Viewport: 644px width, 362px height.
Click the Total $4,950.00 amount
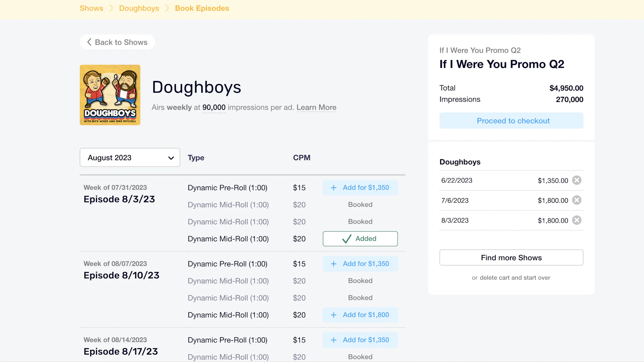pyautogui.click(x=566, y=88)
